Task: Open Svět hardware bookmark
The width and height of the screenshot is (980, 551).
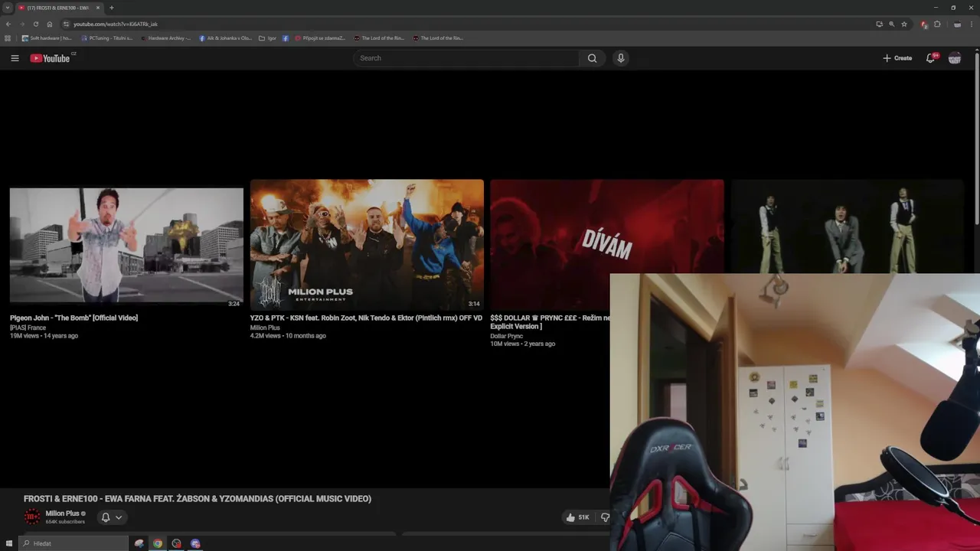Action: [x=47, y=38]
